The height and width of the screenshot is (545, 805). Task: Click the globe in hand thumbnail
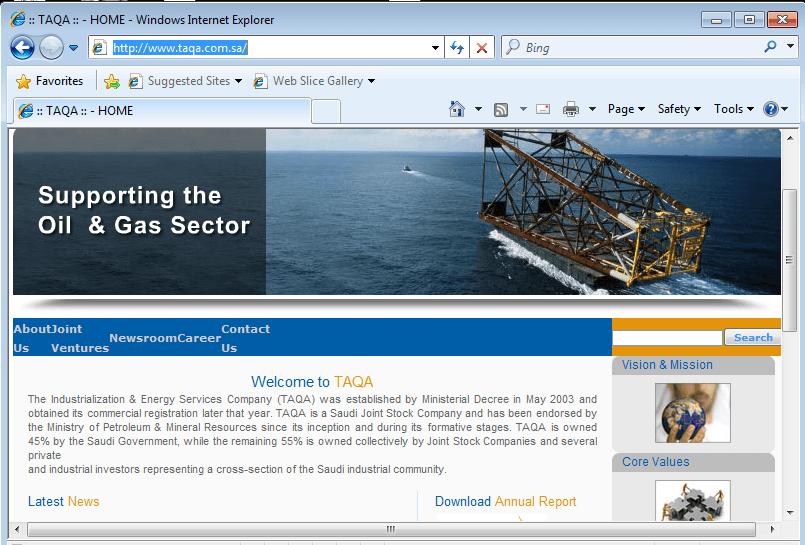coord(693,413)
